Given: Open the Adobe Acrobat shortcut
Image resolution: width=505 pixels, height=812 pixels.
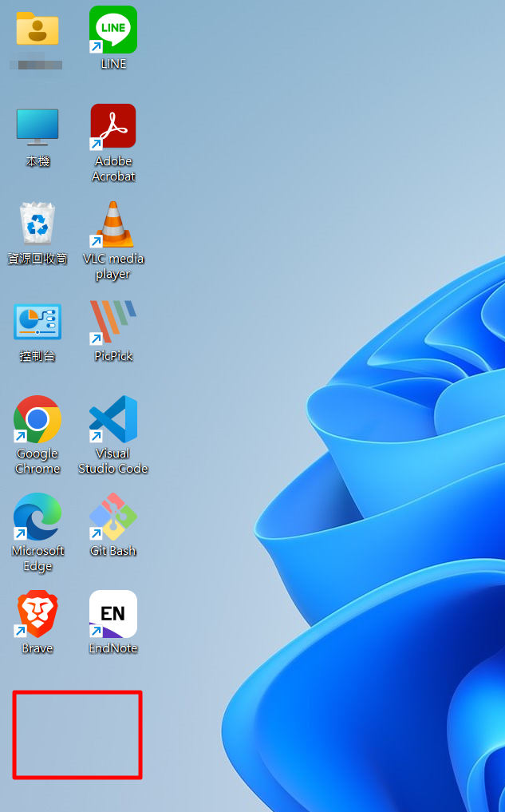Looking at the screenshot, I should pos(113,127).
